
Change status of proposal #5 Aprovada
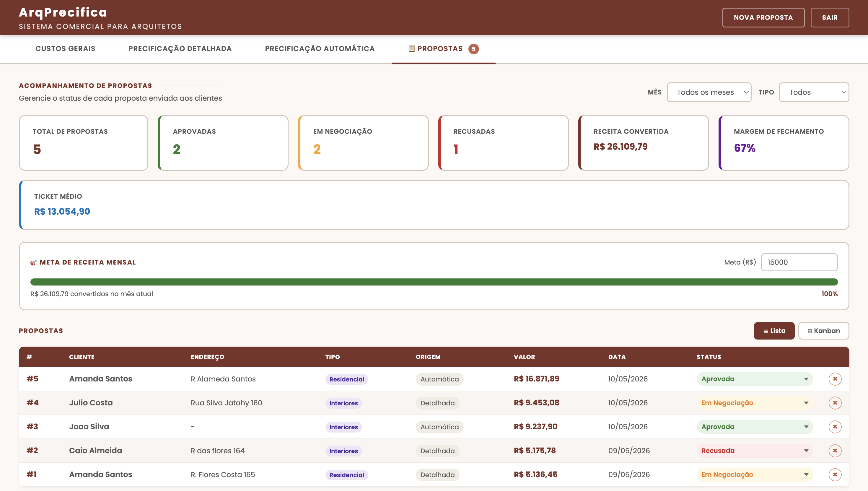[x=755, y=379]
